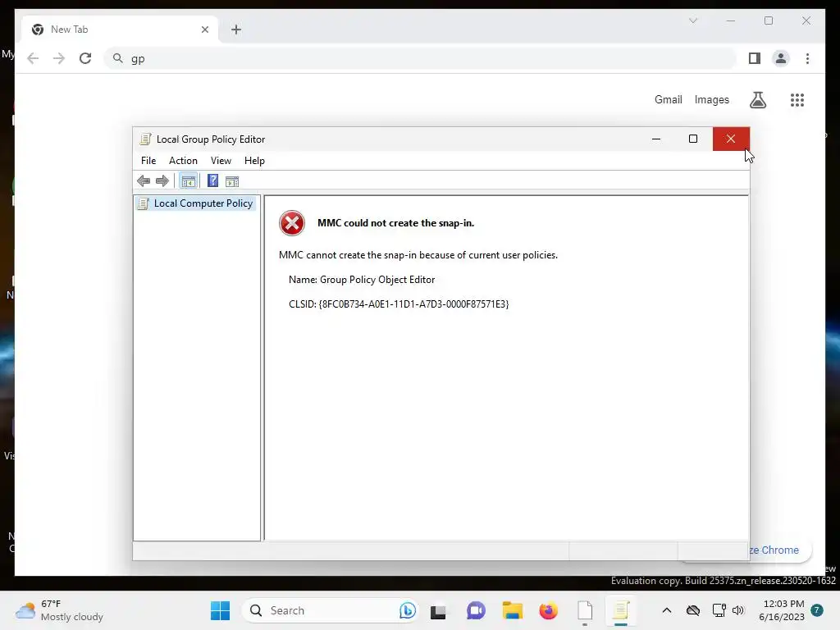The width and height of the screenshot is (840, 630).
Task: Open the weather widget showing 67°F
Action: (59, 610)
